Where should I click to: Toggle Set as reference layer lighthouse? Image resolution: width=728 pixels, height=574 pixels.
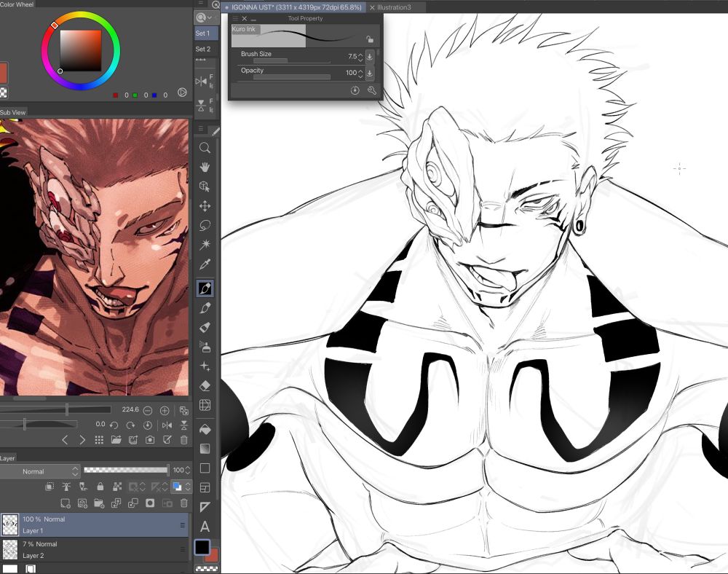[66, 487]
